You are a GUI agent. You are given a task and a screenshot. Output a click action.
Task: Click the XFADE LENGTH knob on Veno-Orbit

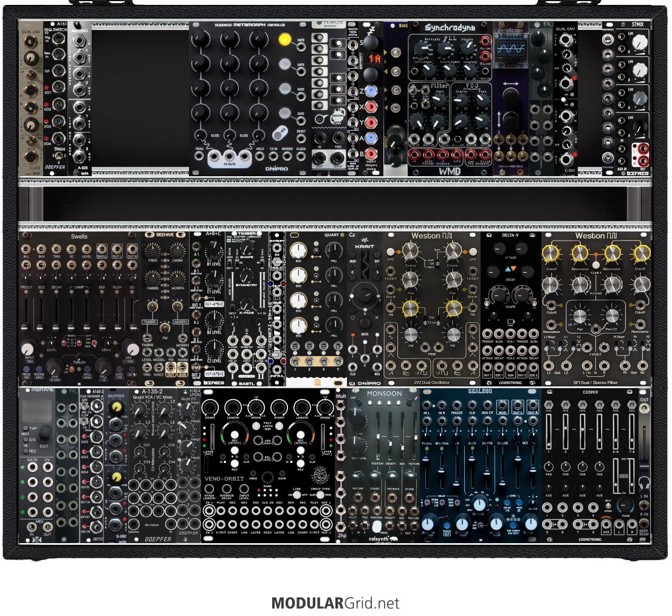[x=209, y=489]
